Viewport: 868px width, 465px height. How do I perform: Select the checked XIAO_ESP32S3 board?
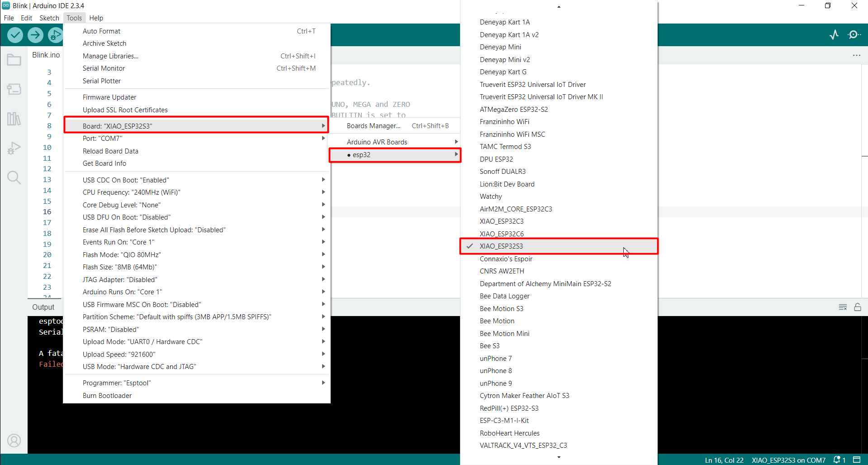[x=559, y=246]
